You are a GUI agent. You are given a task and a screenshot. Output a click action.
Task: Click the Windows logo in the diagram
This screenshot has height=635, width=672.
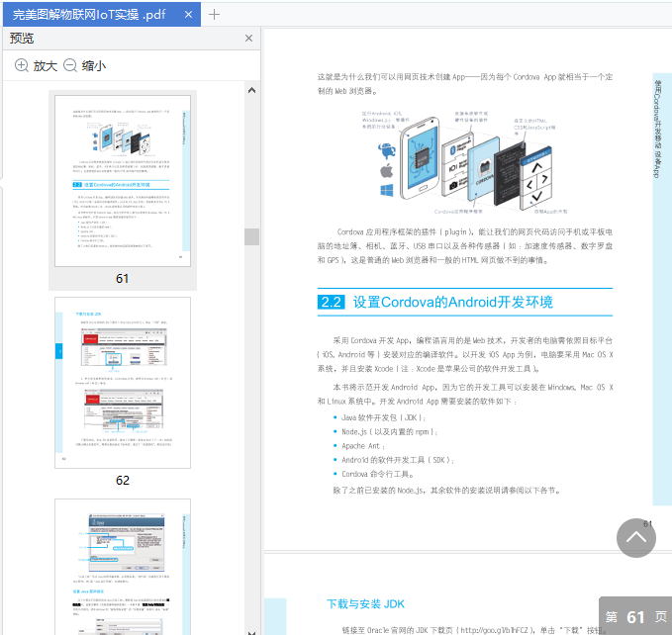tap(387, 190)
